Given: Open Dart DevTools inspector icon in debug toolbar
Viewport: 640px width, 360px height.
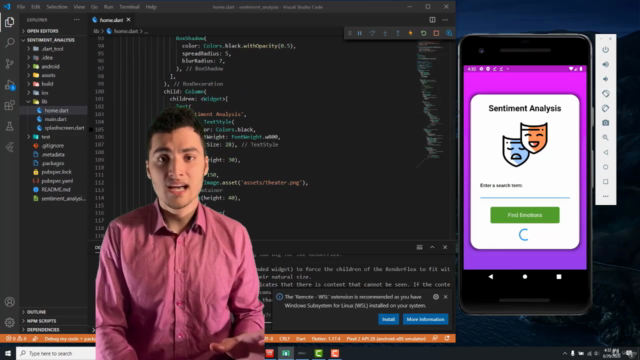Looking at the screenshot, I should (x=449, y=33).
